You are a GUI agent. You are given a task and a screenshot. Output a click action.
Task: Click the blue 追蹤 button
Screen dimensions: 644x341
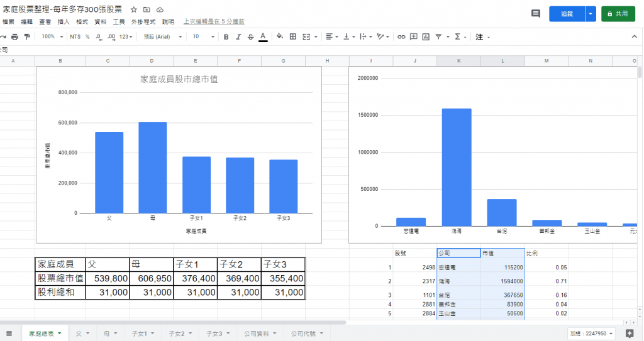(567, 13)
